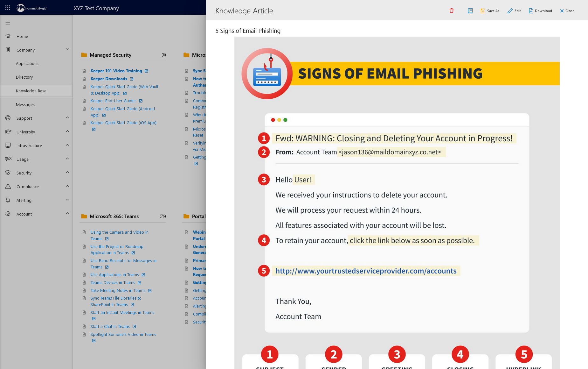Click the Microsoft 365: Teams folder icon
588x369 pixels.
point(84,216)
